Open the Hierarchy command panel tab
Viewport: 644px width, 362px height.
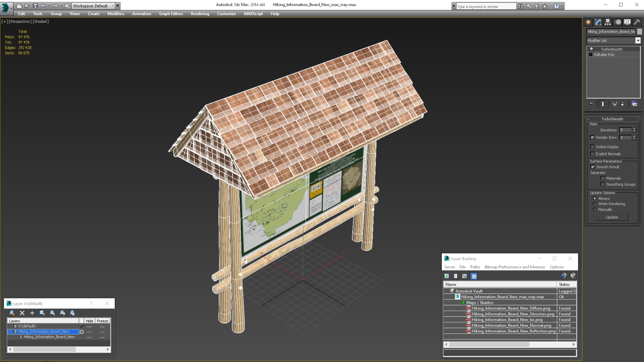click(608, 22)
